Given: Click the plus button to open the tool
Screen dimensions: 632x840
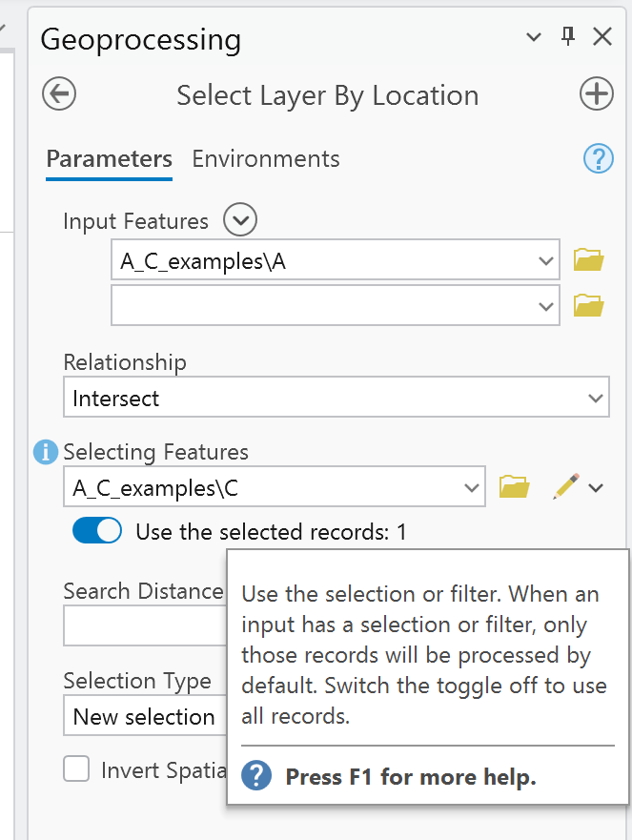Looking at the screenshot, I should (597, 94).
